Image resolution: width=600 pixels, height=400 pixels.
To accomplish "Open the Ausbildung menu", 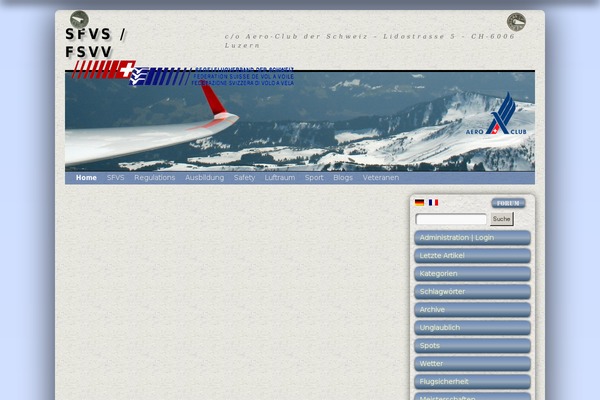I will pyautogui.click(x=204, y=178).
